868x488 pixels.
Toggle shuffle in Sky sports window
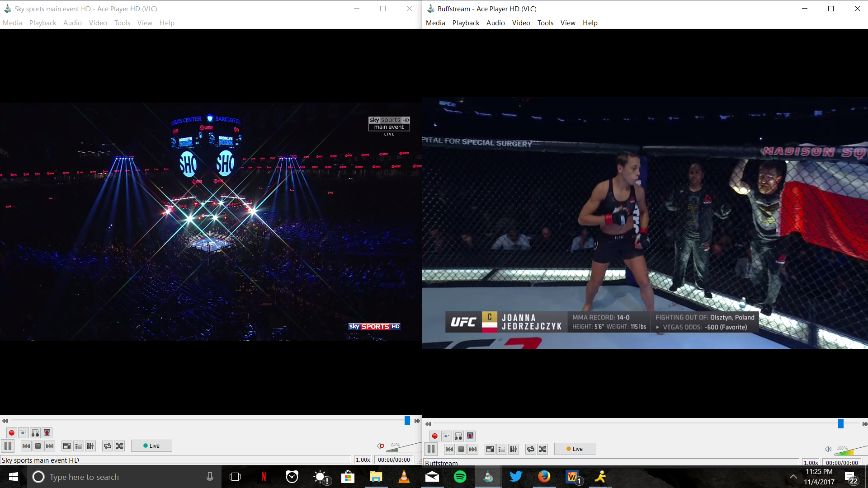pyautogui.click(x=119, y=446)
